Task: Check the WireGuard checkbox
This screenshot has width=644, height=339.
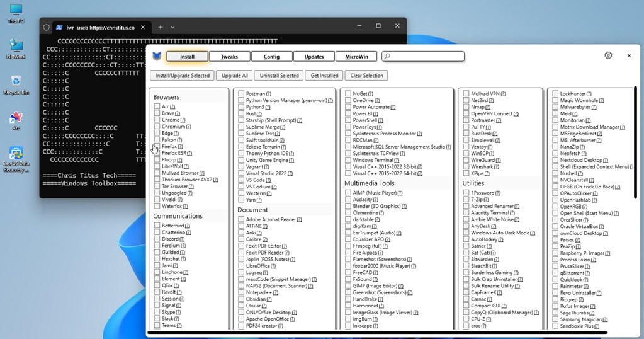Action: point(466,160)
